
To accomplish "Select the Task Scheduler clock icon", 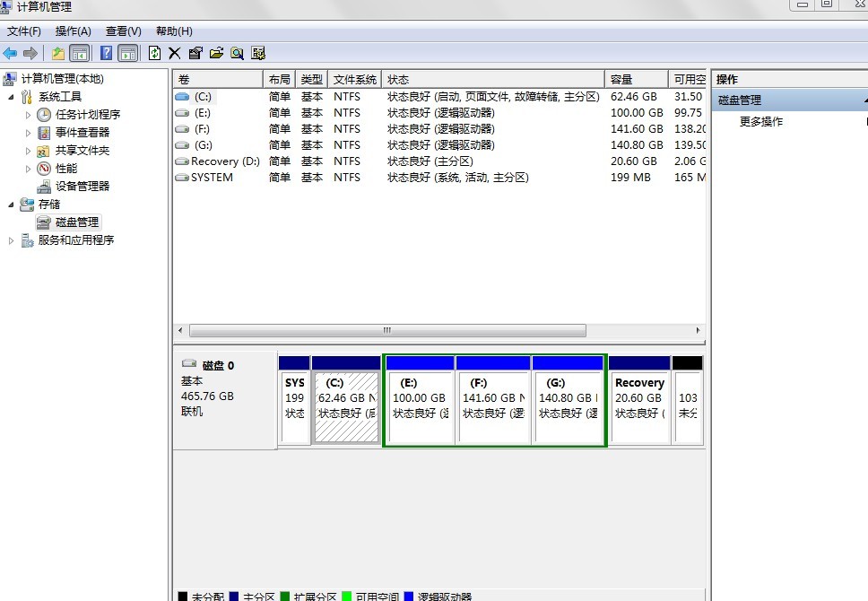I will tap(44, 115).
